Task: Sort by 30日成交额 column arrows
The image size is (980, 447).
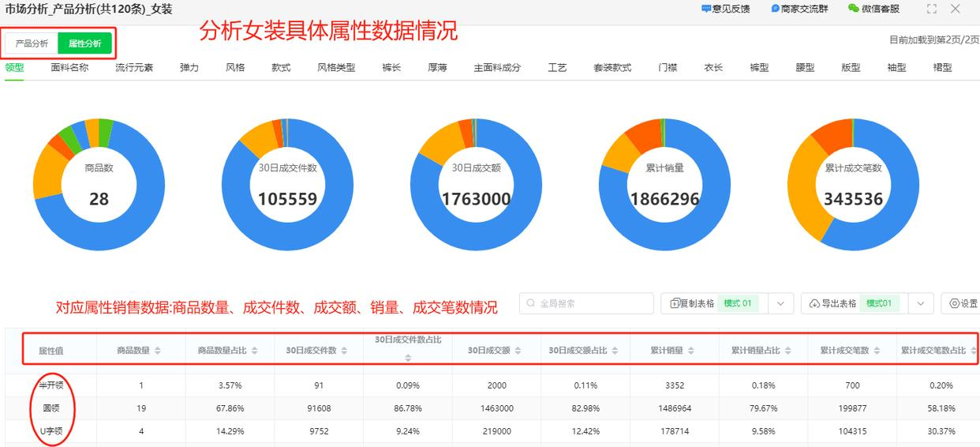Action: click(x=518, y=351)
